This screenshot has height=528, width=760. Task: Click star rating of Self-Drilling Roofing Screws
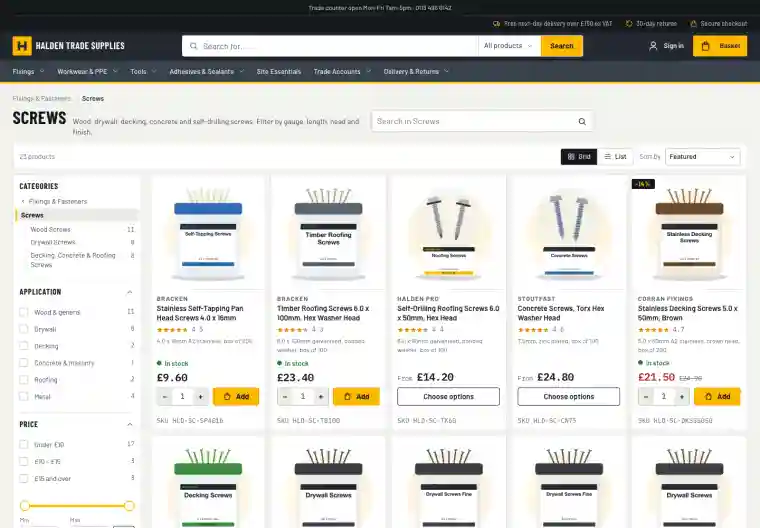pos(413,330)
